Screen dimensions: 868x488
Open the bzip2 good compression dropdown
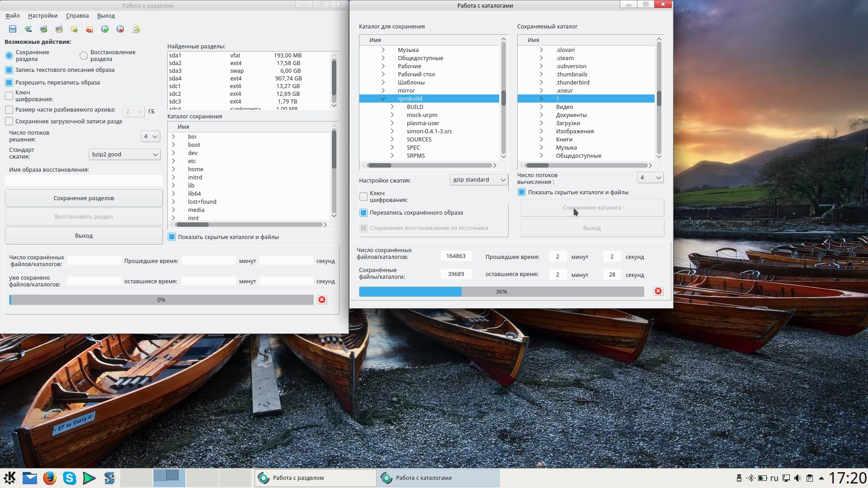click(x=124, y=155)
